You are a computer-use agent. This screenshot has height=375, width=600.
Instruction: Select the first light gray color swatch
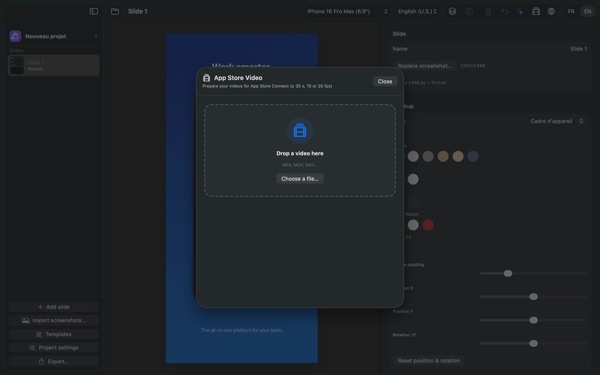tap(413, 156)
